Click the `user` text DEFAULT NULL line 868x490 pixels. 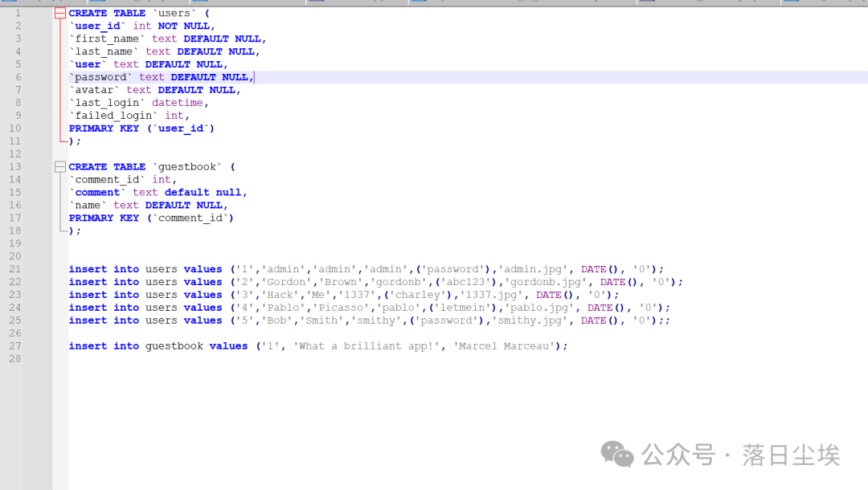[x=149, y=64]
